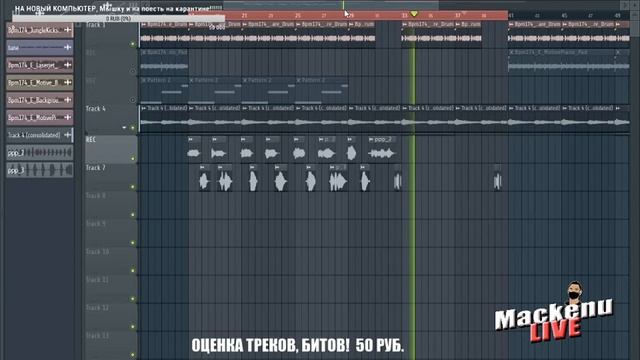The image size is (640, 360).
Task: Click the menu icon of the Bpm174_E_MotivePiano_Pad clip
Action: 511,53
